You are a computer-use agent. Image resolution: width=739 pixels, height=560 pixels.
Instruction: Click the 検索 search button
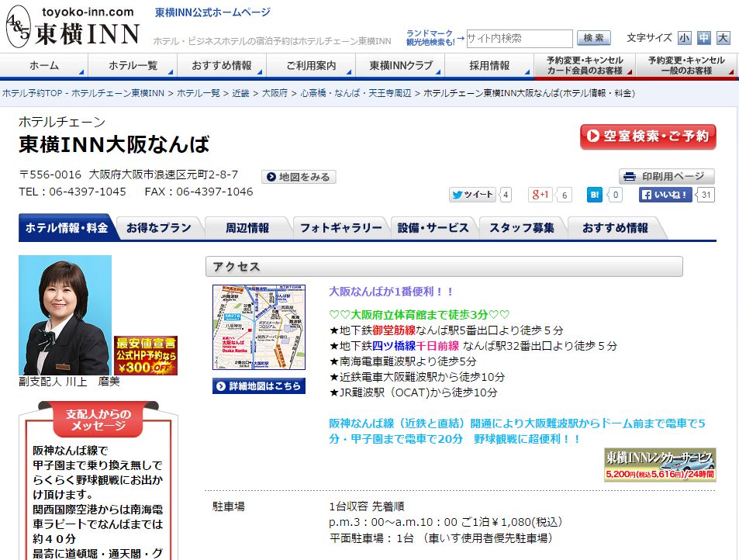pyautogui.click(x=594, y=38)
